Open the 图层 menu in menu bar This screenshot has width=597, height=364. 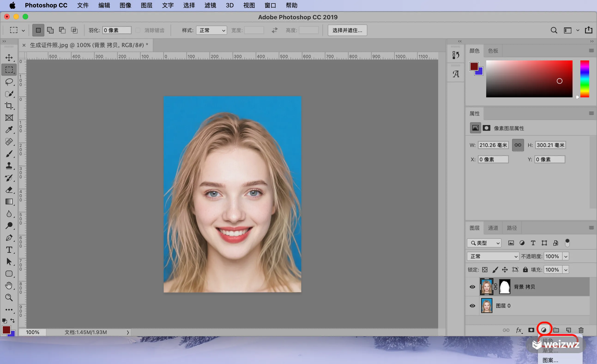click(147, 5)
